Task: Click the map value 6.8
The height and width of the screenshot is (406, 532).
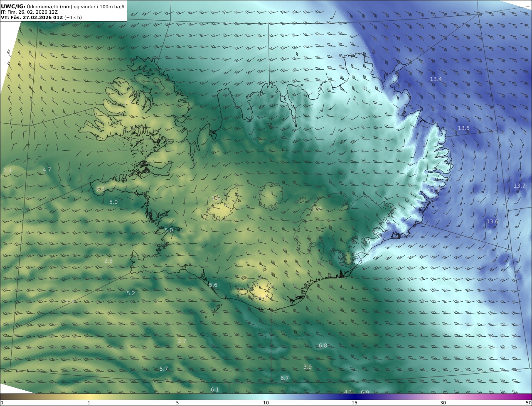Action: point(323,345)
